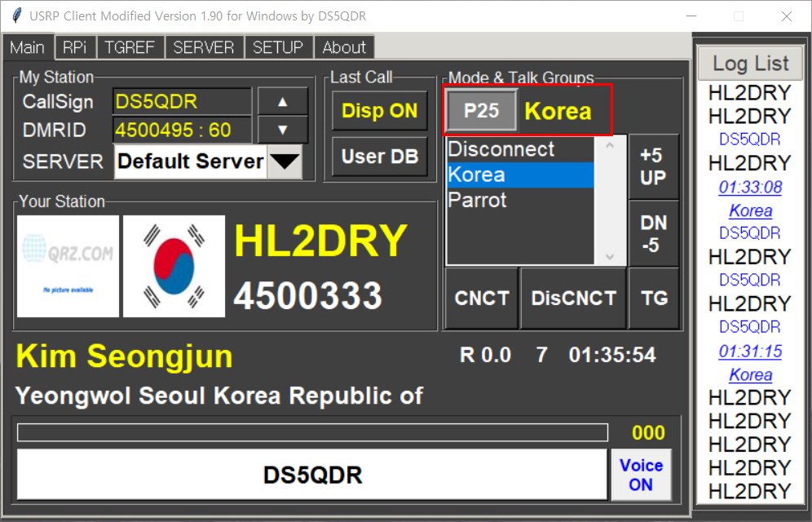Minimize the USRP Client window
The image size is (812, 522).
tap(691, 16)
